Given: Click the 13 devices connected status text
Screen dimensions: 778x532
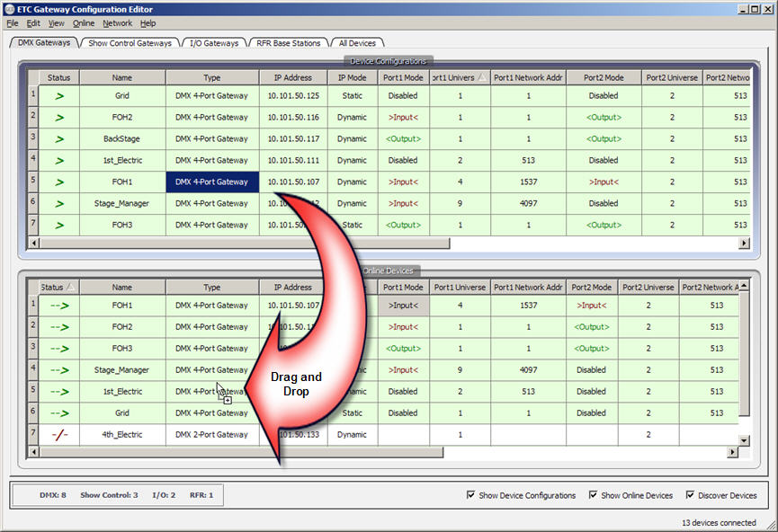Looking at the screenshot, I should (719, 523).
